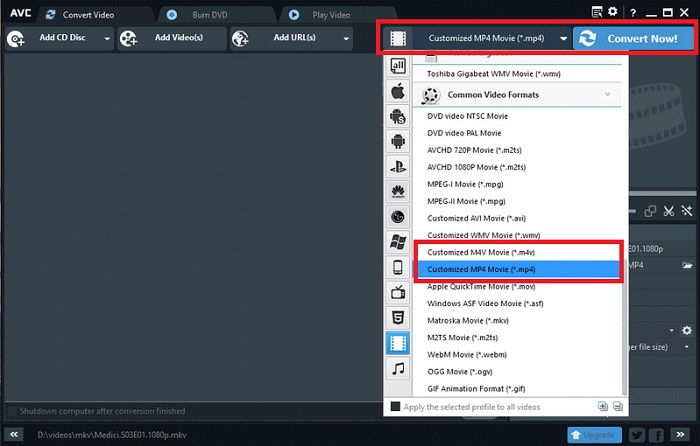The image size is (700, 446).
Task: Select the All profiles category icon
Action: point(398,66)
